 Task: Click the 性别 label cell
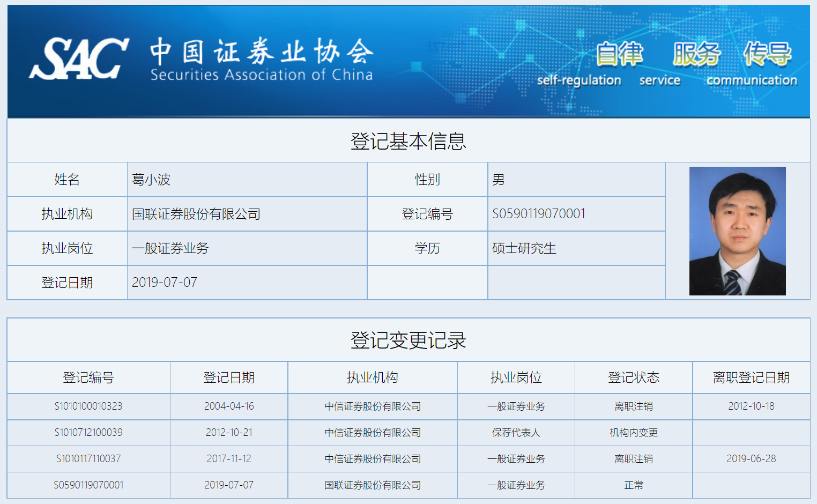pos(427,180)
